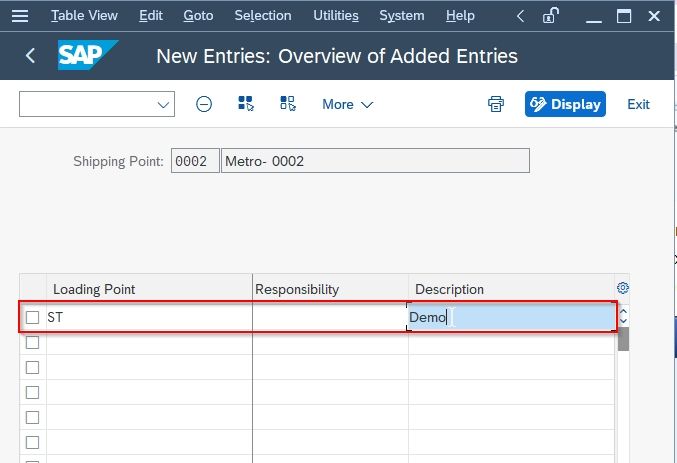Click the lock session icon in title bar
The image size is (677, 463).
(550, 16)
